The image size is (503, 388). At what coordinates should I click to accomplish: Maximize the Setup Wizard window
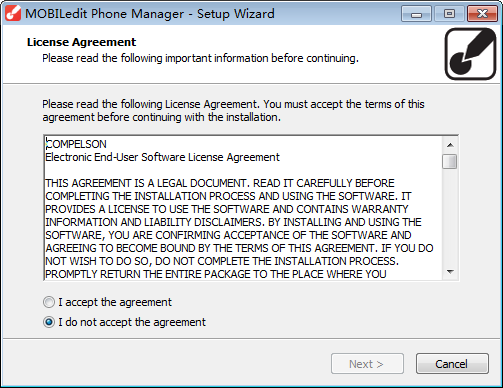(449, 14)
